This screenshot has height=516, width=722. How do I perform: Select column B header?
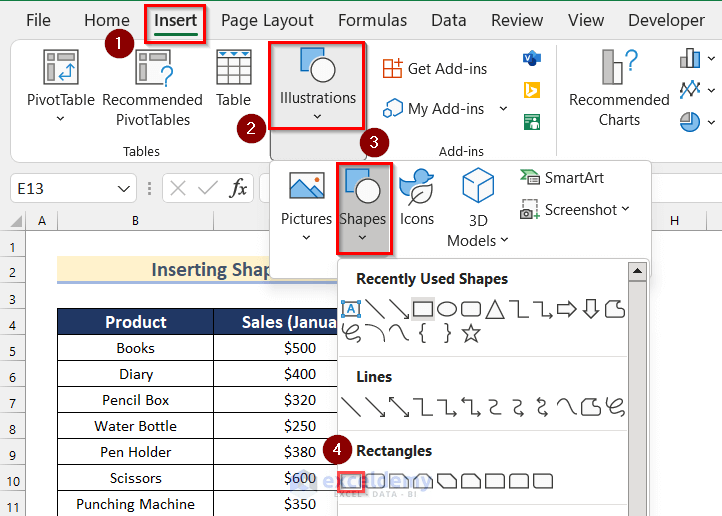pyautogui.click(x=135, y=221)
